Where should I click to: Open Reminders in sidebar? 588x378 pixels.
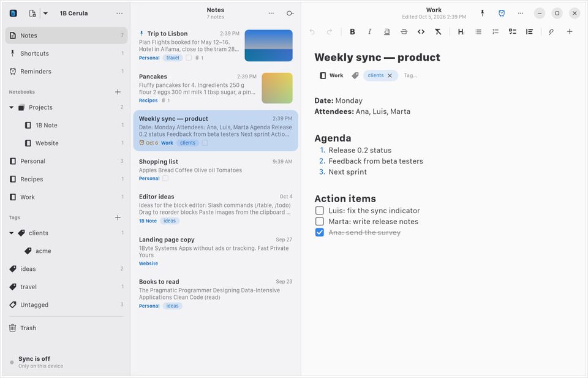(66, 71)
